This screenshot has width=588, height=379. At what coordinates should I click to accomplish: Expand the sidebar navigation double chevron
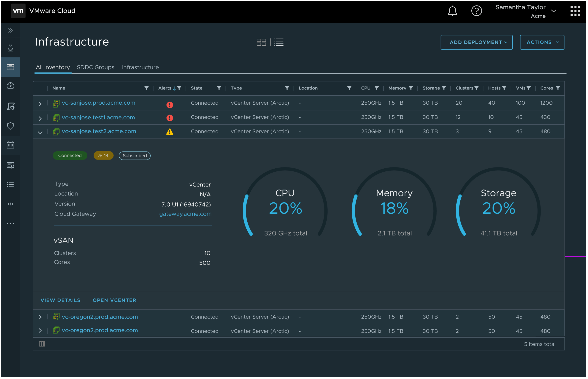(10, 30)
